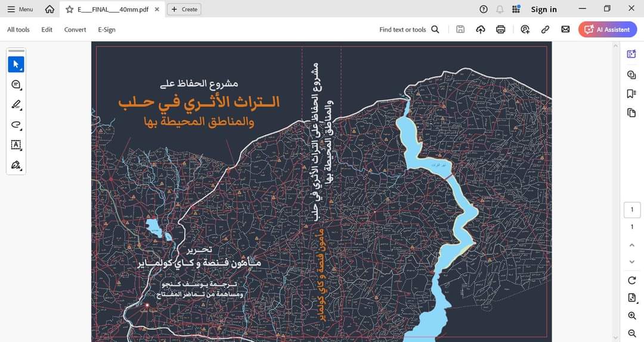The height and width of the screenshot is (342, 644).
Task: Click the current page number box
Action: (x=632, y=210)
